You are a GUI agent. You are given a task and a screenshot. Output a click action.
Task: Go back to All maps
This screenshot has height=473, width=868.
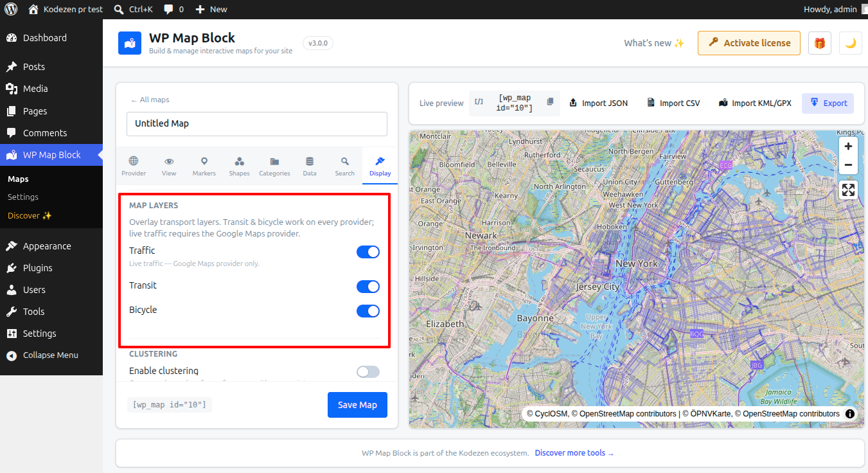coord(150,100)
